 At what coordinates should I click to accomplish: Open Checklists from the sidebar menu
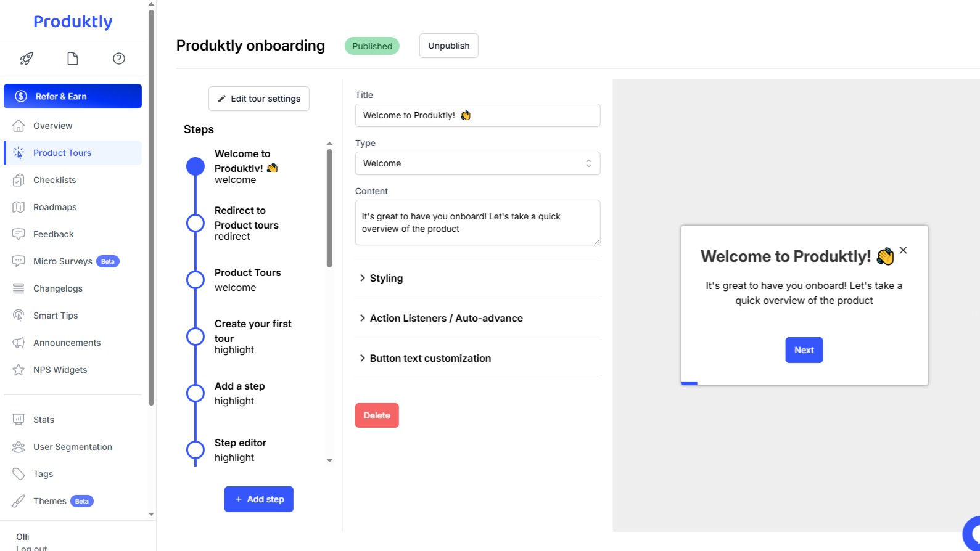tap(55, 180)
